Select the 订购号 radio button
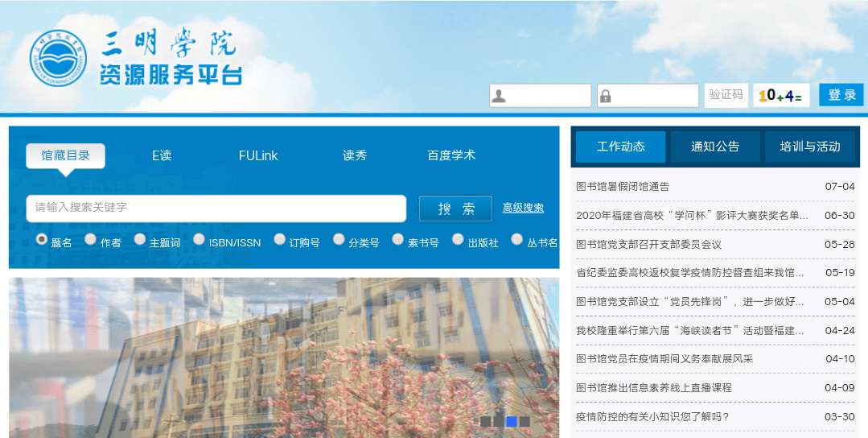 [280, 239]
